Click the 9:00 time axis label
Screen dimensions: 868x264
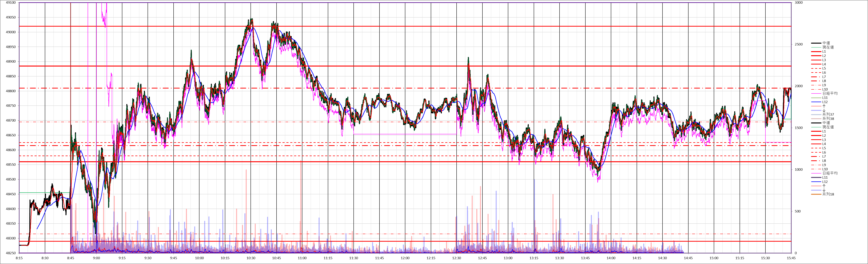click(96, 258)
